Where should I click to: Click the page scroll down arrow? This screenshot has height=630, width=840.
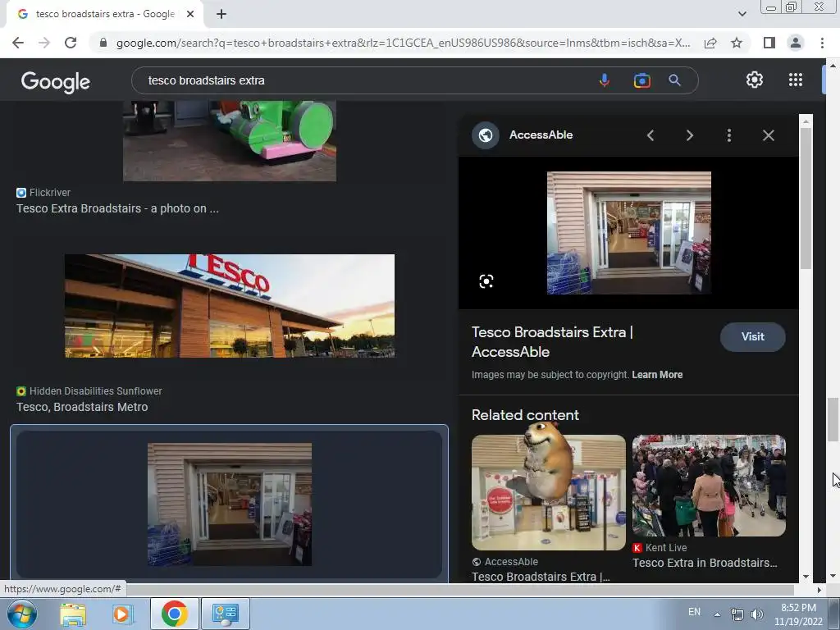coord(833,577)
